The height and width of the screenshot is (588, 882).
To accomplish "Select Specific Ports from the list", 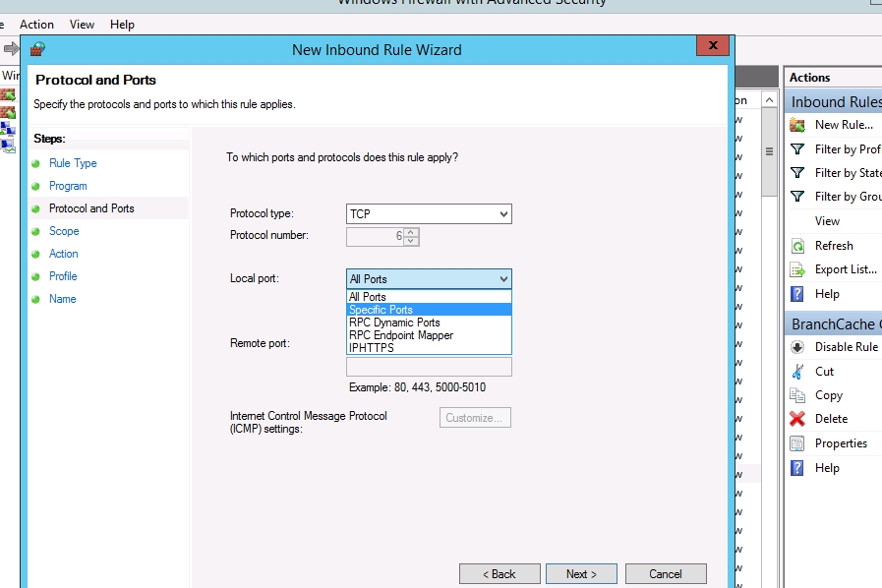I will (429, 310).
